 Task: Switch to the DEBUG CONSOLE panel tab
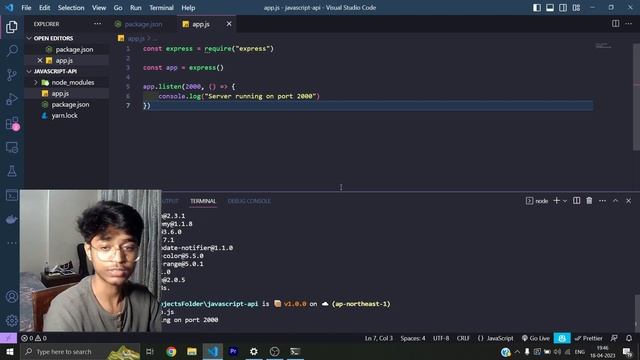[x=249, y=201]
